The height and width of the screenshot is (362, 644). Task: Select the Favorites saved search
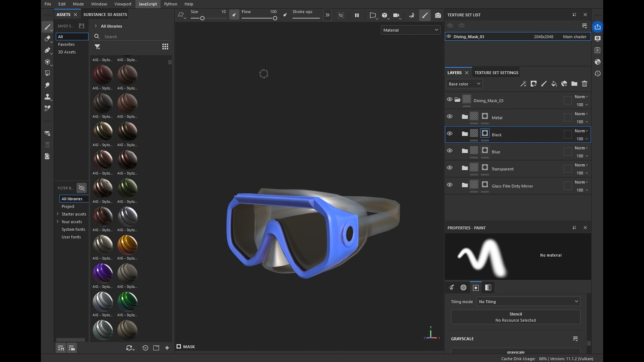click(67, 44)
